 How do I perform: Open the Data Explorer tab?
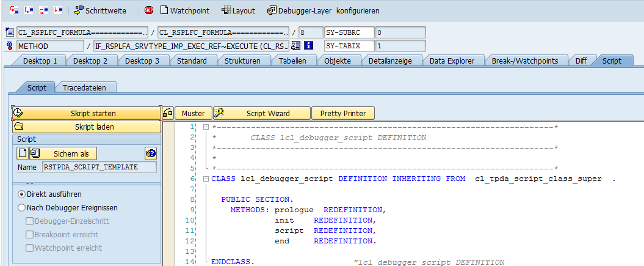[x=452, y=61]
